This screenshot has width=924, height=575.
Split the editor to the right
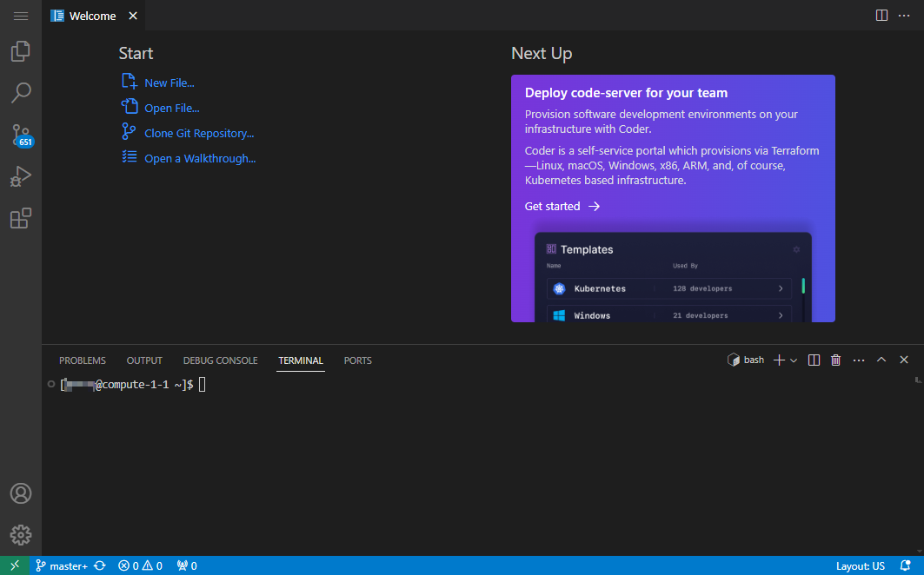click(881, 16)
